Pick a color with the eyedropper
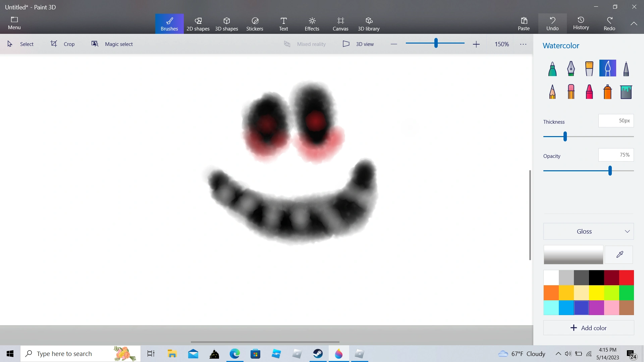 coord(619,255)
